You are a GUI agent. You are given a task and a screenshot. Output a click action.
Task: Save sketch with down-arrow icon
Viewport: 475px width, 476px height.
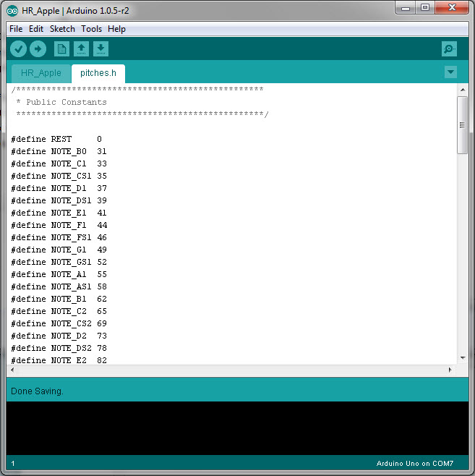(x=100, y=49)
